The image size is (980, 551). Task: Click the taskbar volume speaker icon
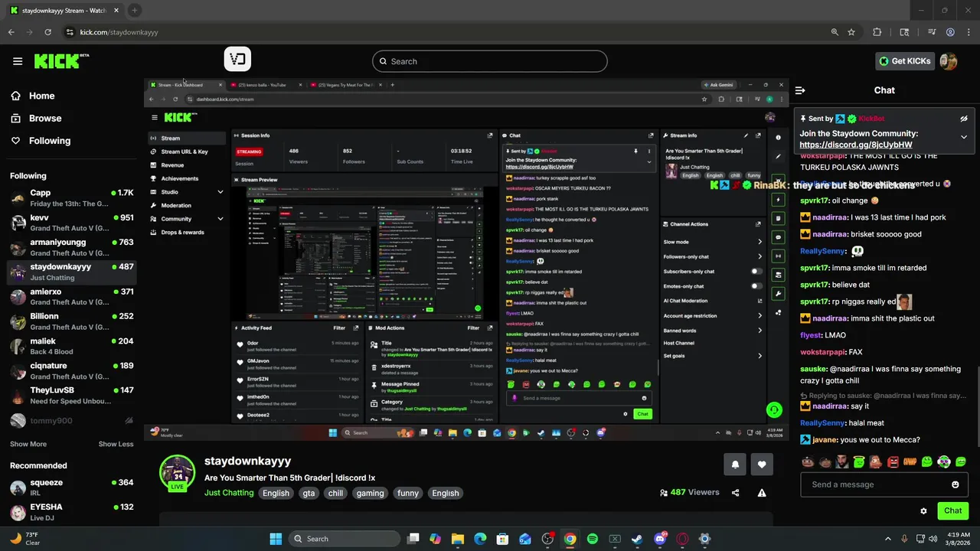pos(933,539)
